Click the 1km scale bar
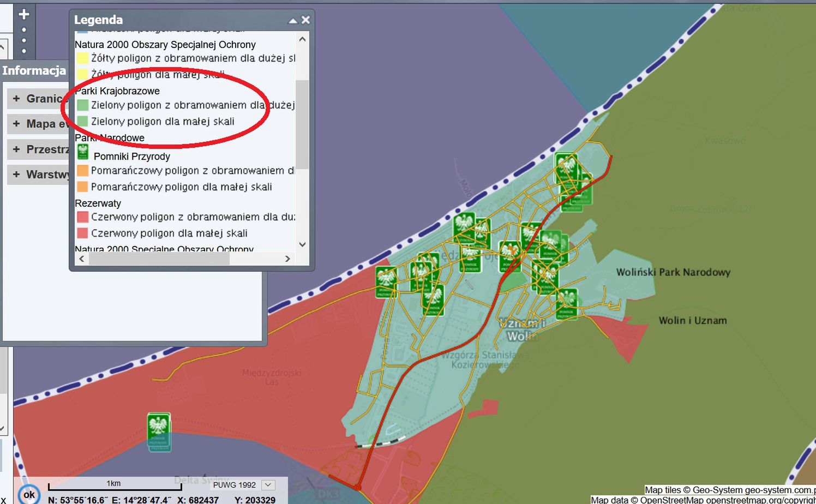The image size is (816, 504). pyautogui.click(x=115, y=485)
